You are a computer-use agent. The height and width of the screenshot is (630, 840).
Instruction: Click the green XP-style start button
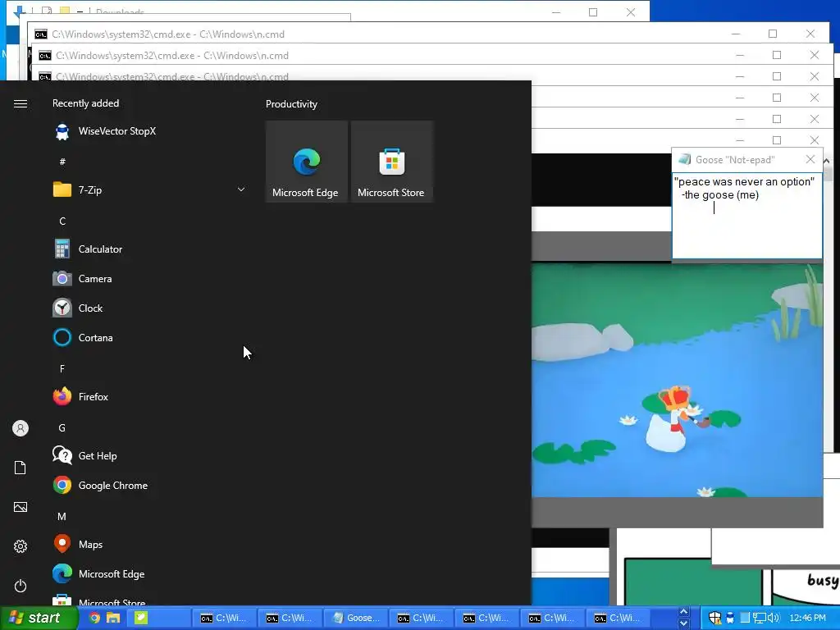(38, 618)
